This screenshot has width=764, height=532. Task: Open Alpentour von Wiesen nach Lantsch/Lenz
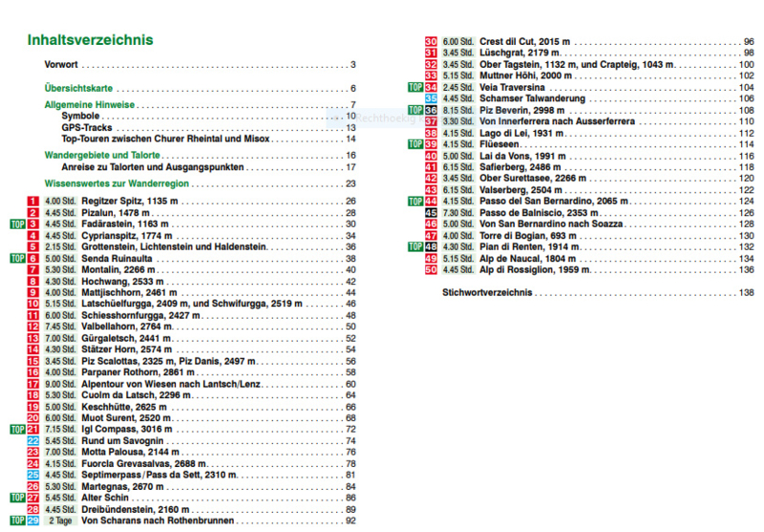tap(172, 384)
